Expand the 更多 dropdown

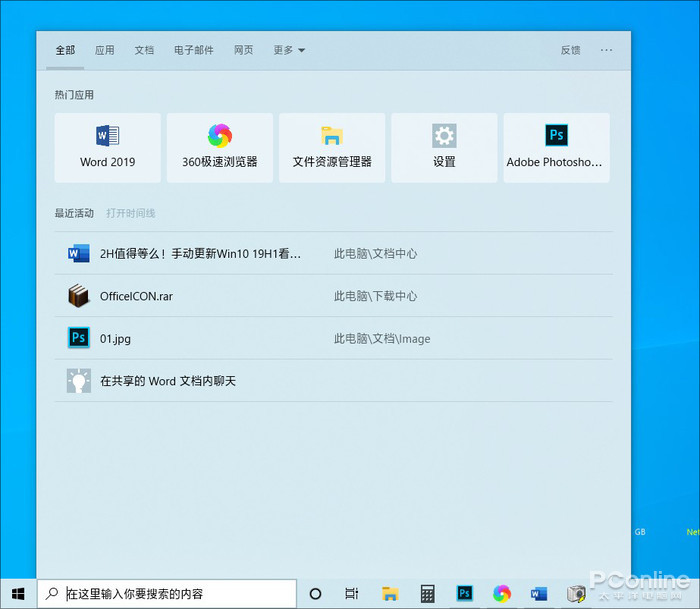pos(289,50)
